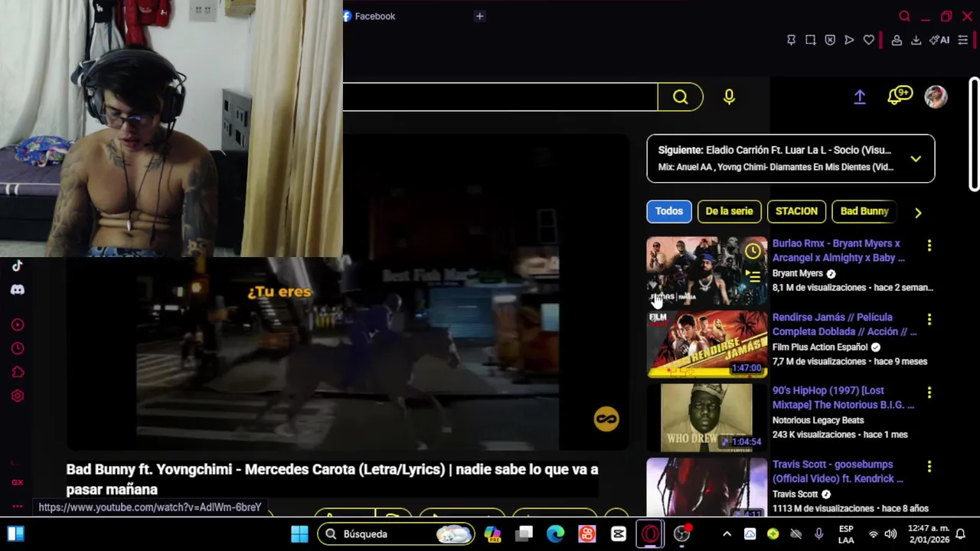Open the Player icon in sidebar
This screenshot has height=551, width=980.
pyautogui.click(x=18, y=324)
